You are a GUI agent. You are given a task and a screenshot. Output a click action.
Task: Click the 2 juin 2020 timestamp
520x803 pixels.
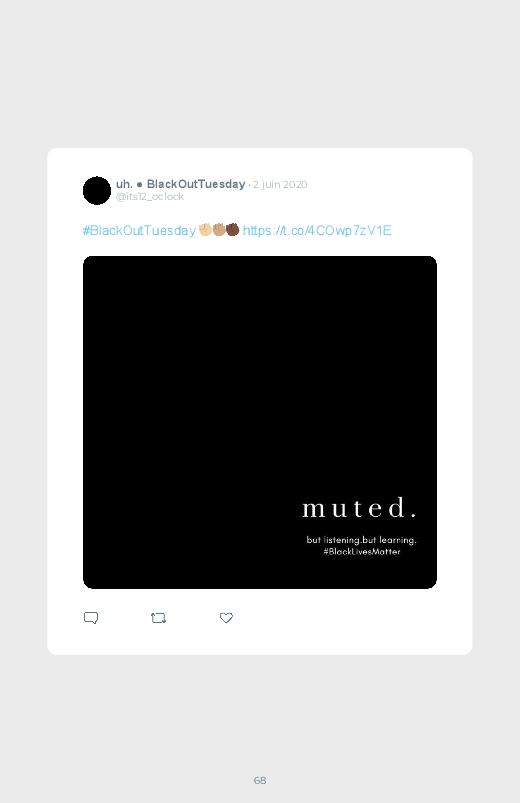tap(280, 184)
